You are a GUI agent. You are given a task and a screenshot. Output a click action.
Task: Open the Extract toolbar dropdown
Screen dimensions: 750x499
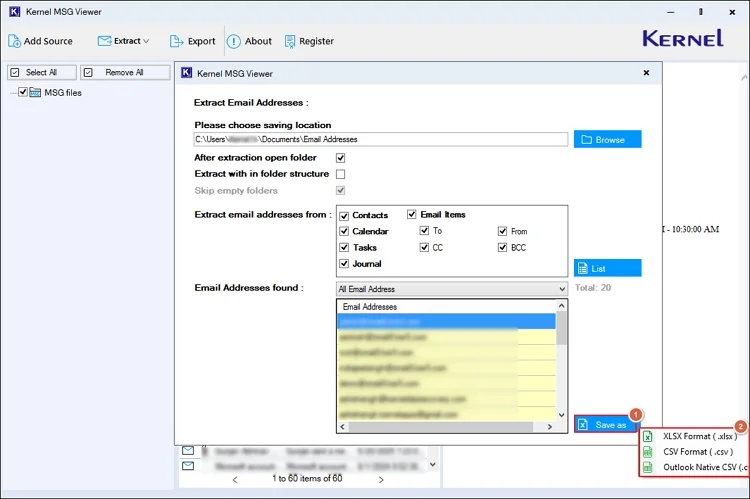124,41
